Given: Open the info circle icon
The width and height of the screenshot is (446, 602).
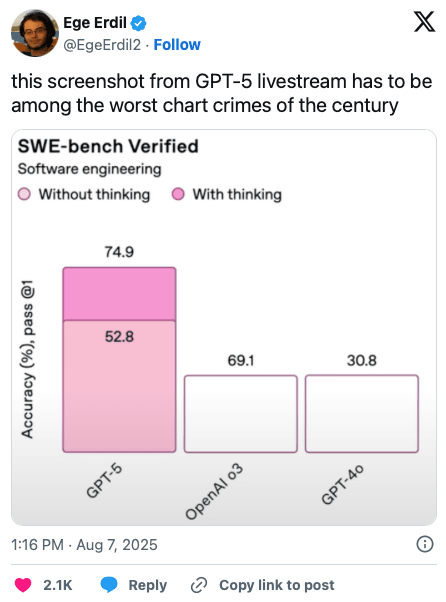Looking at the screenshot, I should (425, 544).
